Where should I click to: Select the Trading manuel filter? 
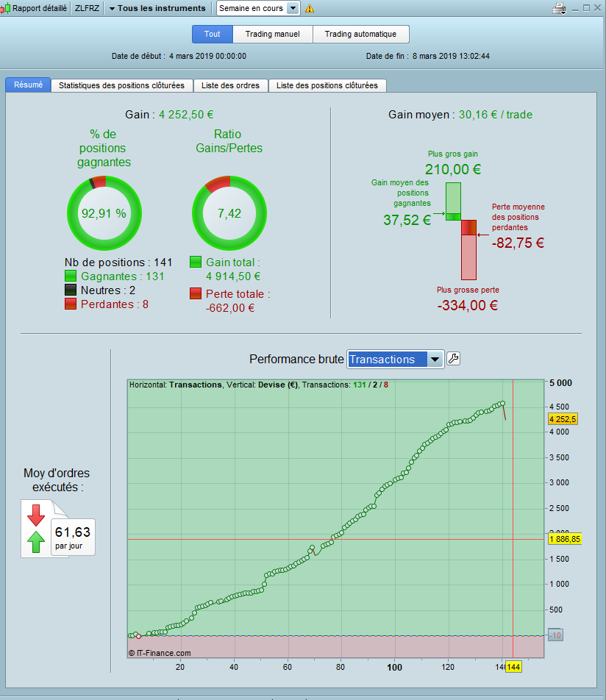(x=272, y=34)
